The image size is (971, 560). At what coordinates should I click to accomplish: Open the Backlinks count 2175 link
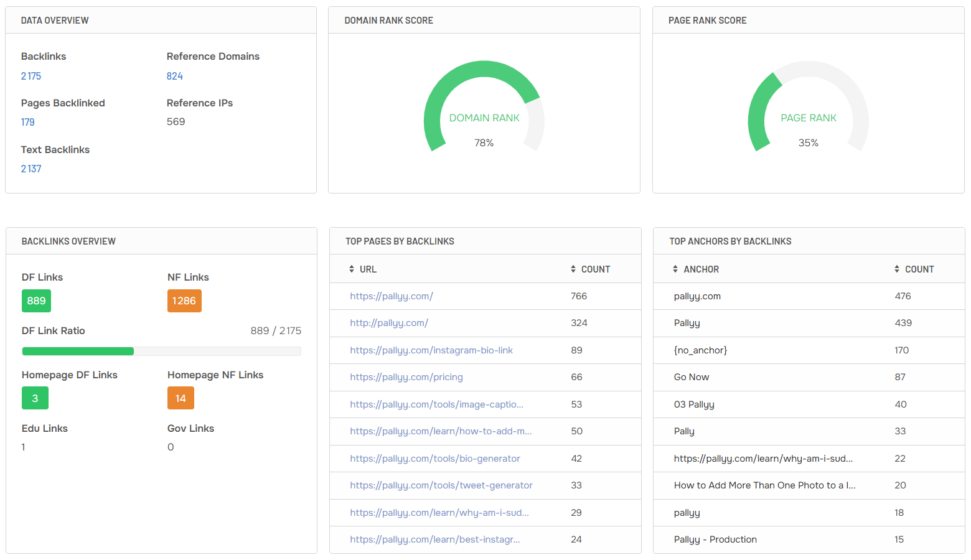[31, 76]
